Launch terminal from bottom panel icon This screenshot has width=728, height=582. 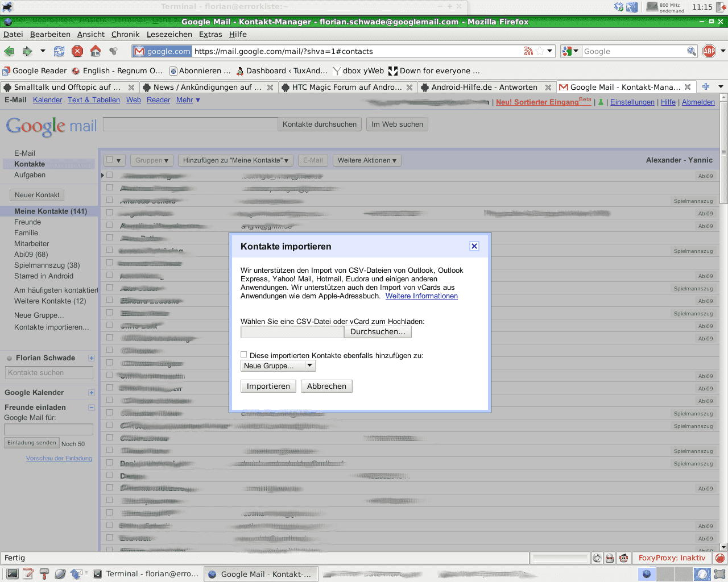click(x=12, y=574)
